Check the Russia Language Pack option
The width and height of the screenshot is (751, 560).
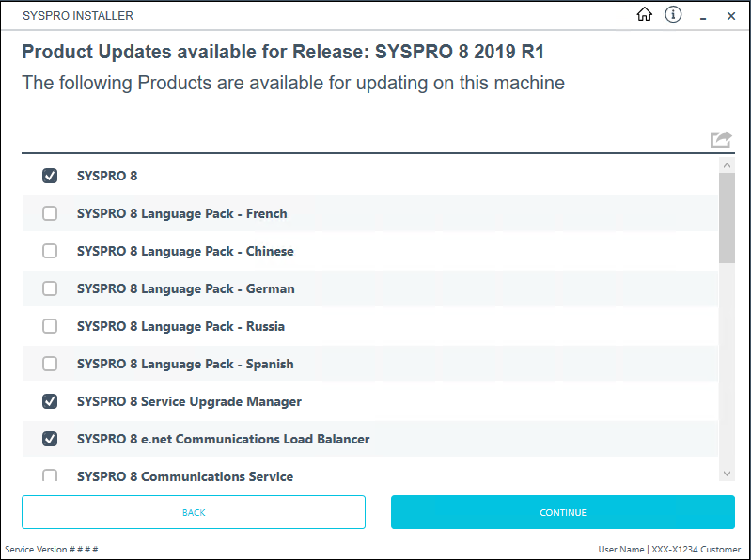[50, 326]
